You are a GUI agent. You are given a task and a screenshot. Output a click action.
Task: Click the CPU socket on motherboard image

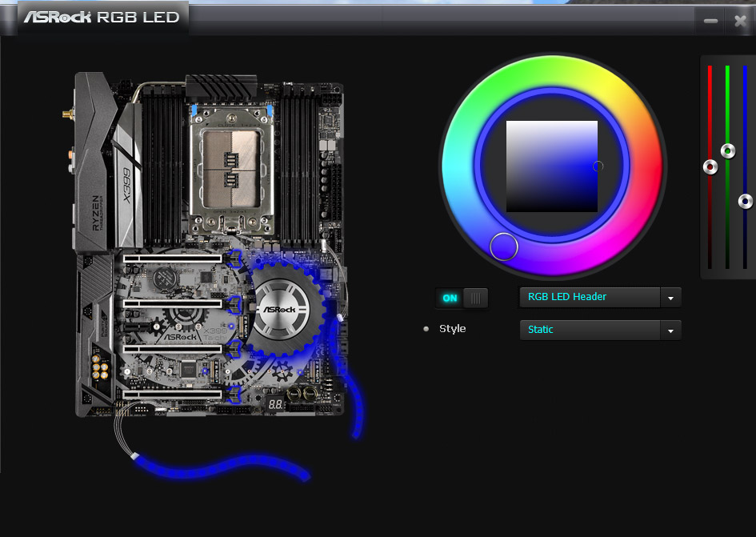(231, 171)
